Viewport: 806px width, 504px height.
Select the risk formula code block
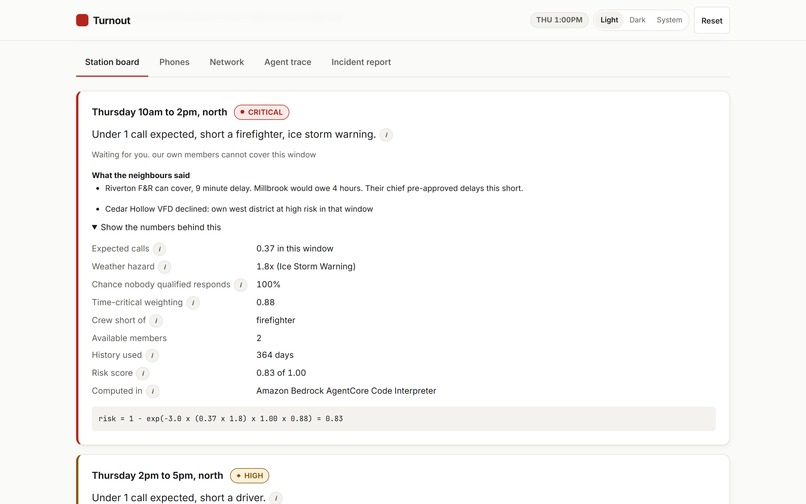(x=404, y=419)
